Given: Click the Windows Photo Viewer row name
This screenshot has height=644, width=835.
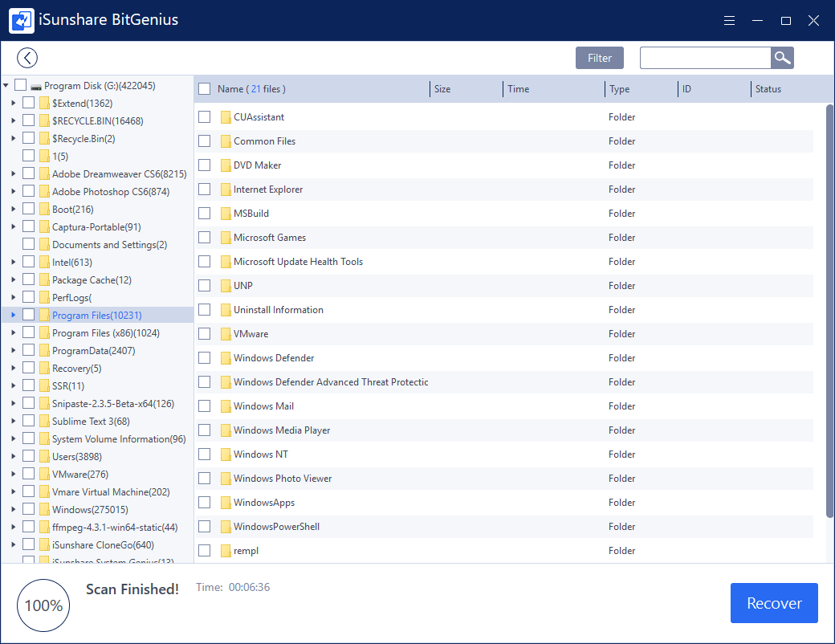Looking at the screenshot, I should click(283, 479).
